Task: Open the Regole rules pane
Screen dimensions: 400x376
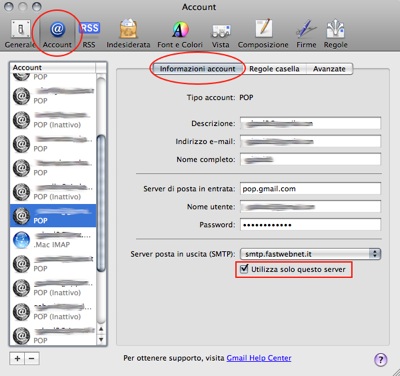Action: pos(335,34)
